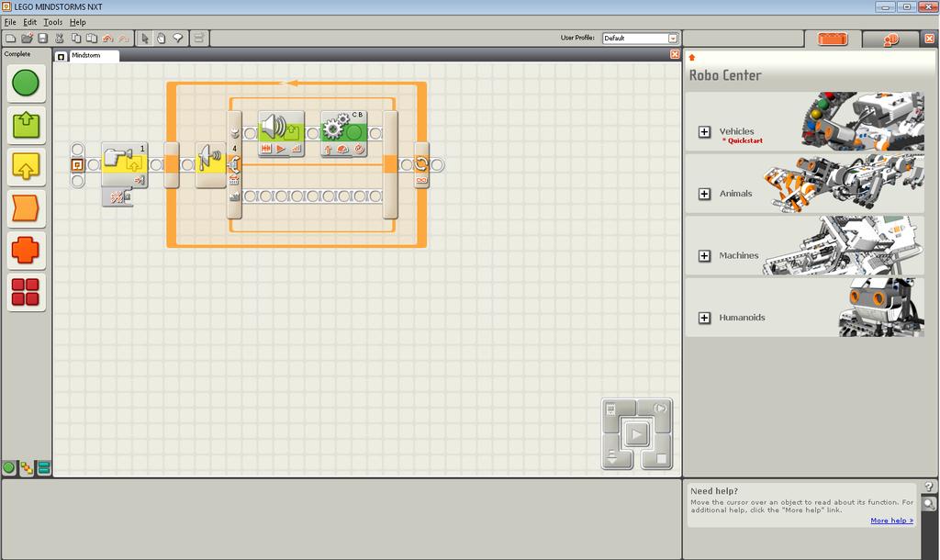Show the map view magnifier tab
This screenshot has width=940, height=560.
929,504
